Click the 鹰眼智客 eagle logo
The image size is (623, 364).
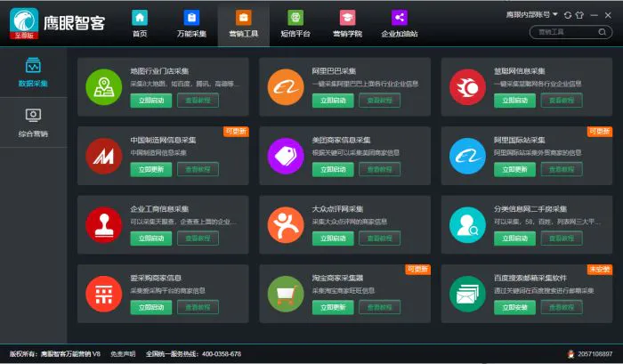(24, 23)
